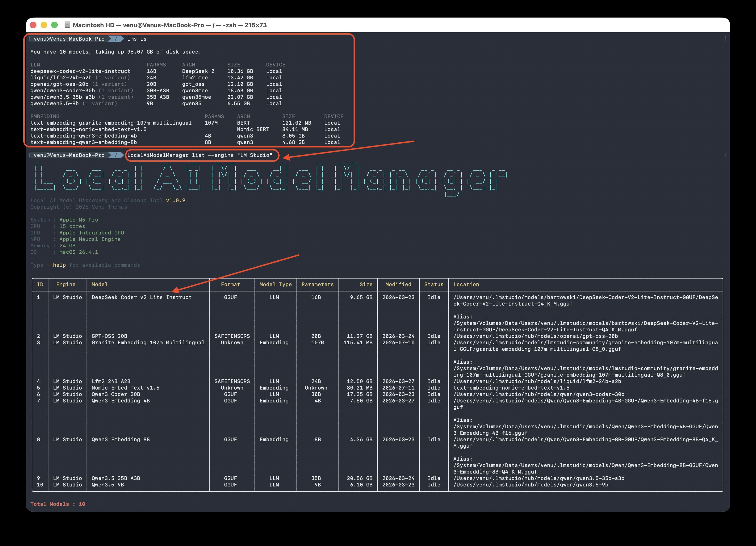This screenshot has height=546, width=756.
Task: Select Lfm2 24B A2B model cell
Action: coord(111,381)
